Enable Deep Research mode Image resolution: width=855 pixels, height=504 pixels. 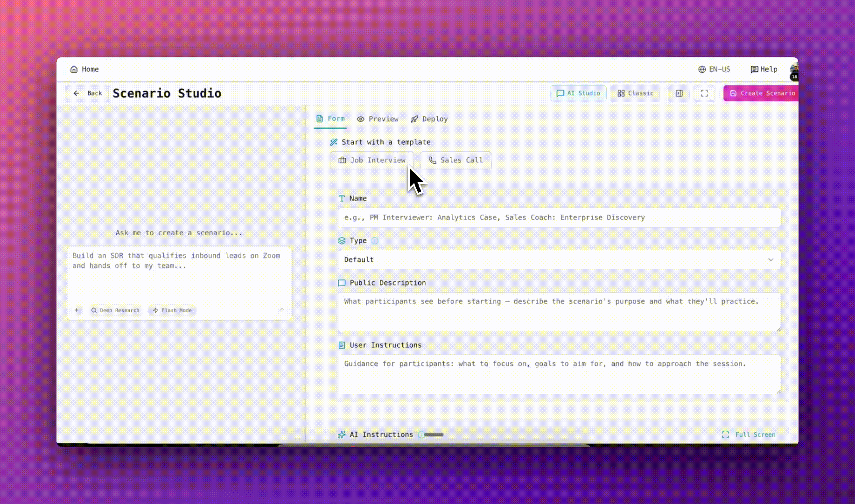click(x=115, y=310)
